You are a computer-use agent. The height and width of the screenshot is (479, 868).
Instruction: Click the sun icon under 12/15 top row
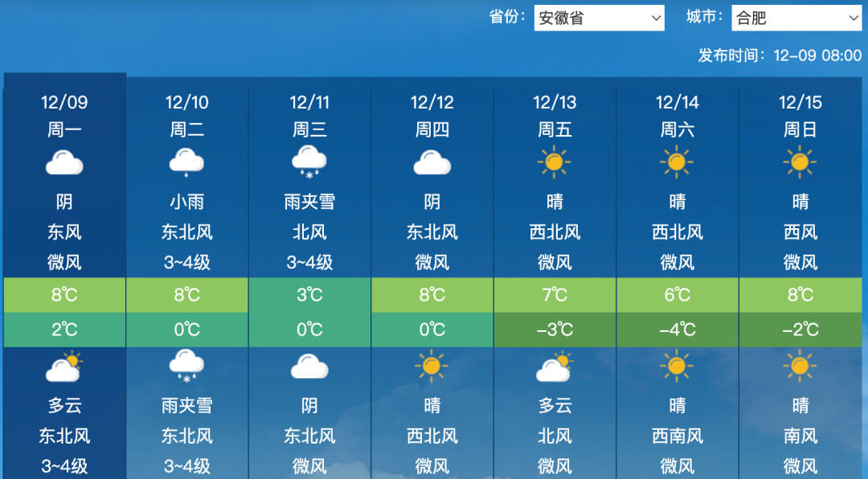point(800,162)
